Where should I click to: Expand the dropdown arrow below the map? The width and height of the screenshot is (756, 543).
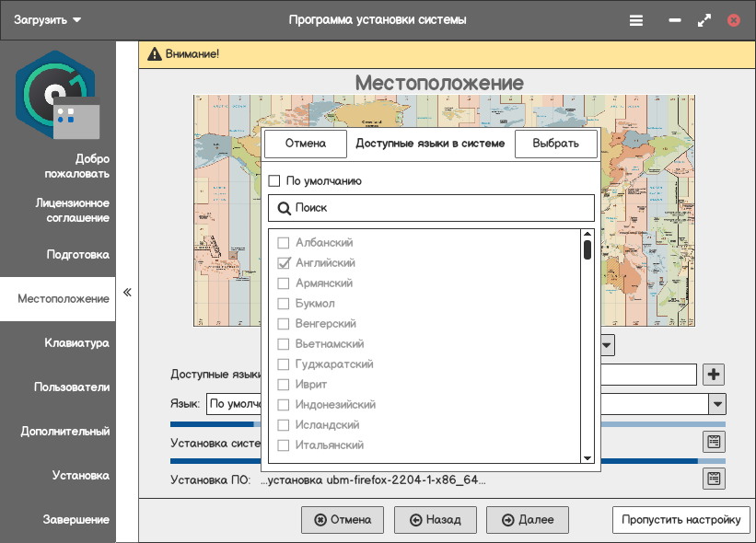(x=607, y=345)
